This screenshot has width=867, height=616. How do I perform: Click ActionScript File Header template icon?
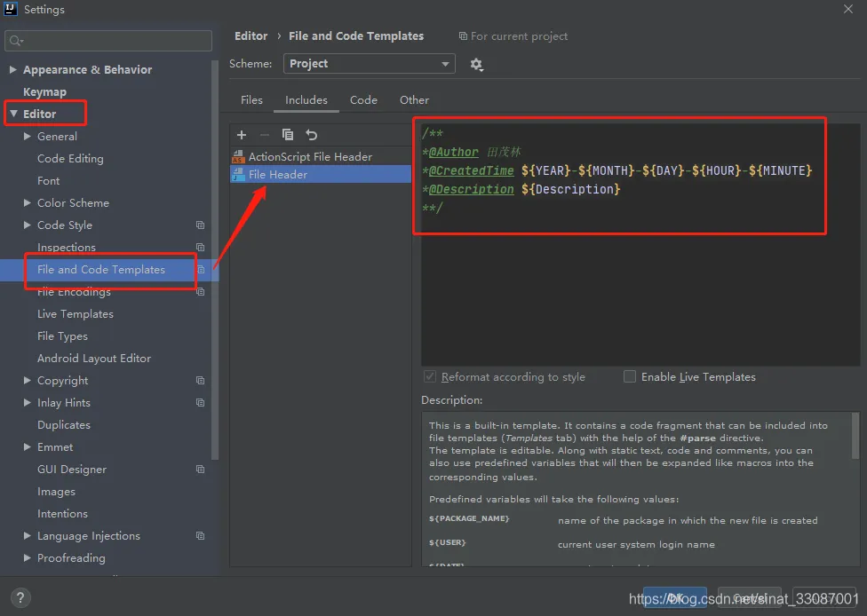coord(238,157)
